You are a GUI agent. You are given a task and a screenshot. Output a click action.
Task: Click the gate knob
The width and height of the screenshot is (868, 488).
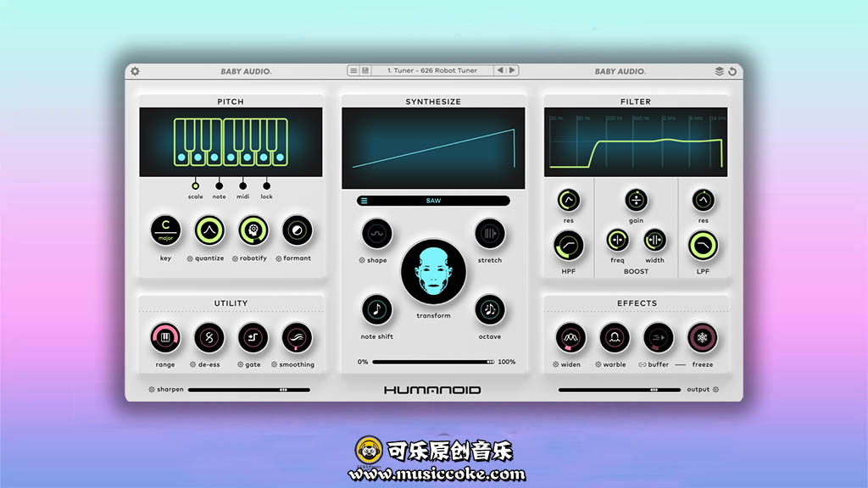[x=253, y=337]
